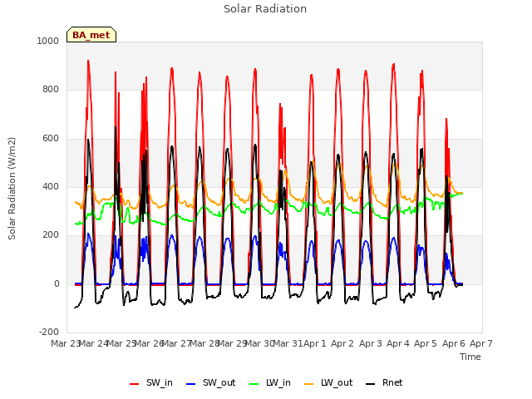Click the Apr 5 x-axis tick label
This screenshot has width=532, height=399.
426,343
